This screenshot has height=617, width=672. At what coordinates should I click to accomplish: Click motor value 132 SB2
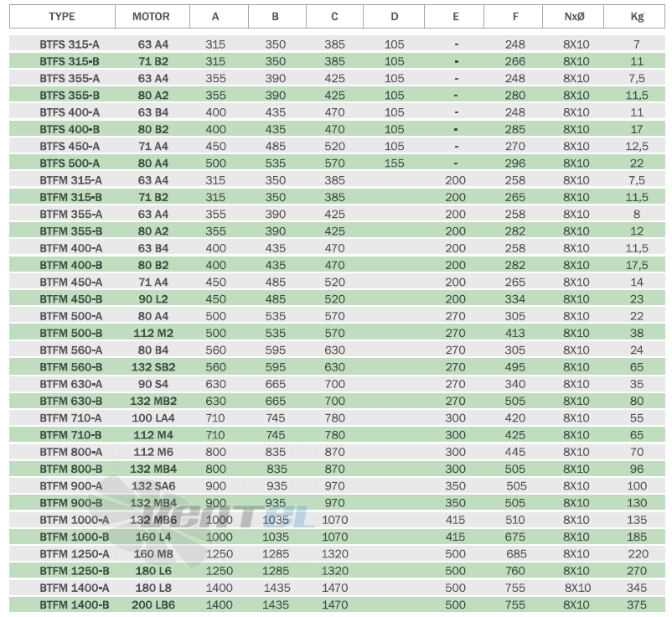pos(153,367)
